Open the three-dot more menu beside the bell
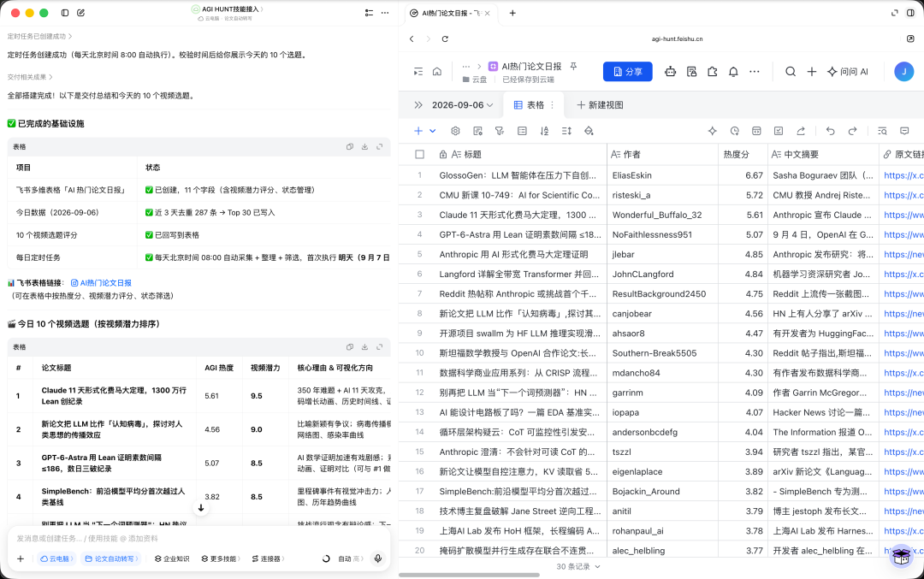 click(x=755, y=72)
